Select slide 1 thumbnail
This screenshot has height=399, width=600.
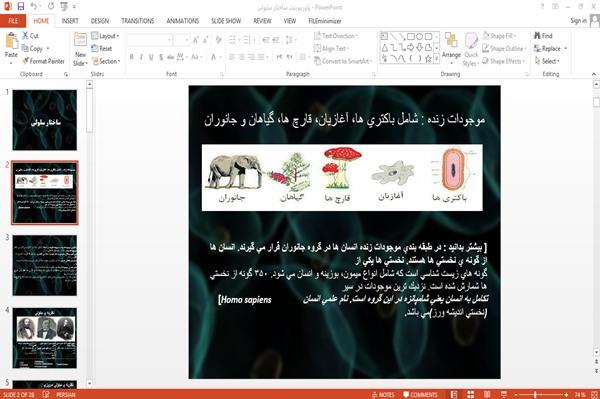(45, 120)
